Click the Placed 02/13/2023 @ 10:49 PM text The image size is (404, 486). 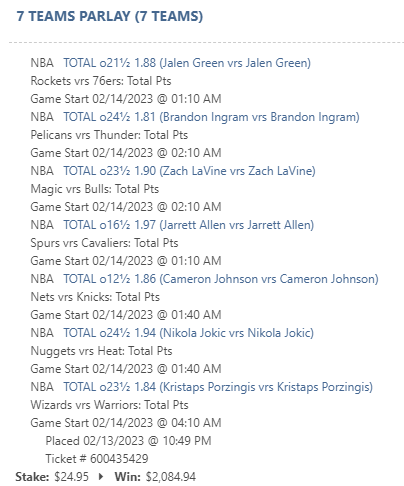point(128,441)
